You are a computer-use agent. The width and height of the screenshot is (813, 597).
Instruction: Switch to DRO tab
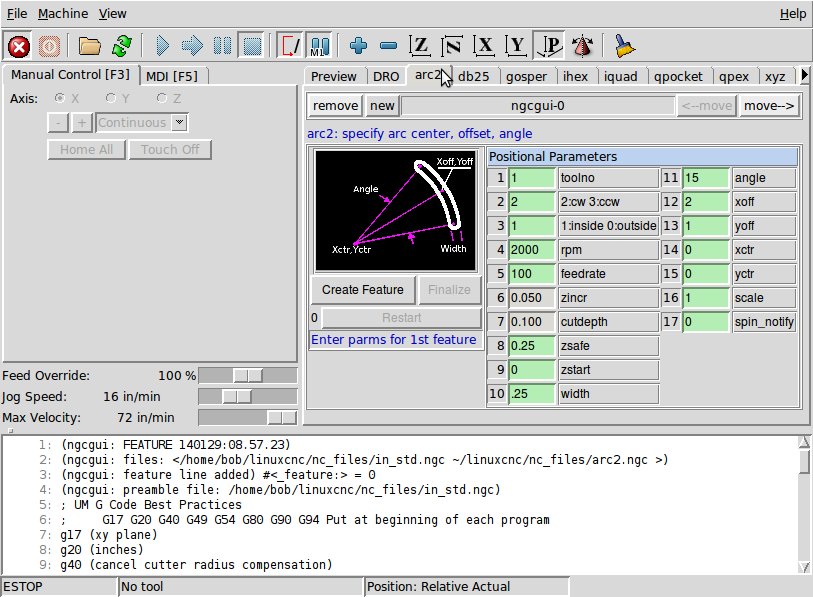386,76
